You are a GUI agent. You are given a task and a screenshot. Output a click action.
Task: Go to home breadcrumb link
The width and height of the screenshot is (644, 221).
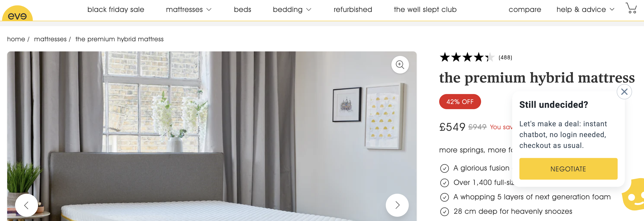click(x=16, y=39)
